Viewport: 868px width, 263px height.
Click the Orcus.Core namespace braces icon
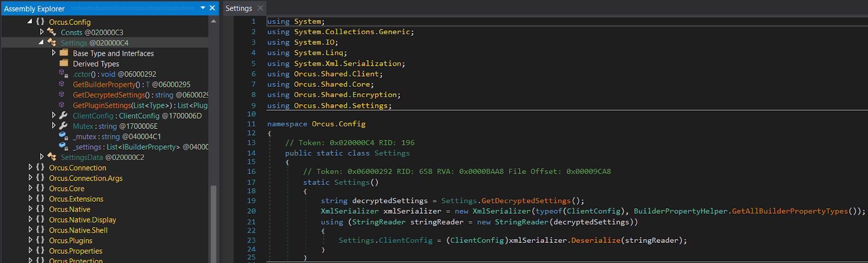pos(40,188)
